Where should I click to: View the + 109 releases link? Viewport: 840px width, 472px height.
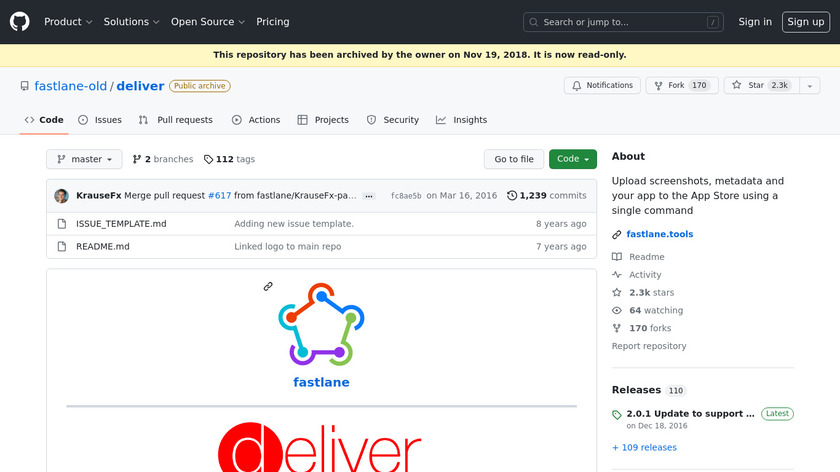click(x=644, y=447)
